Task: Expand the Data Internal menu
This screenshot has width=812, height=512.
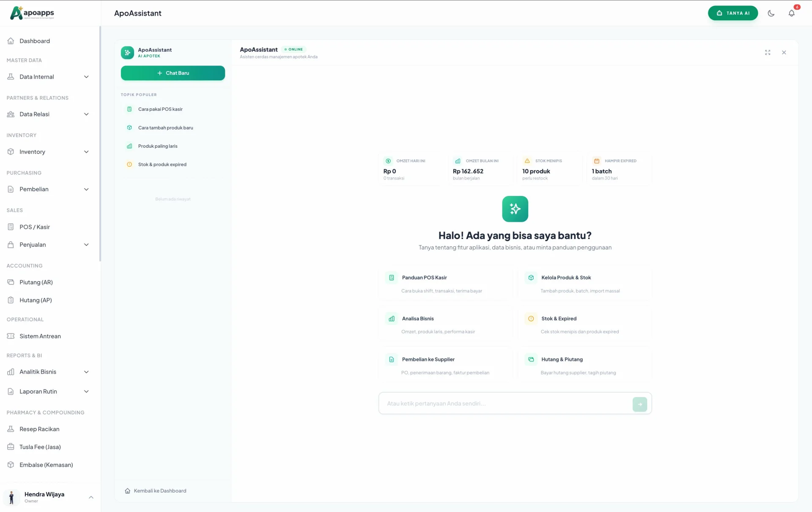Action: (48, 77)
